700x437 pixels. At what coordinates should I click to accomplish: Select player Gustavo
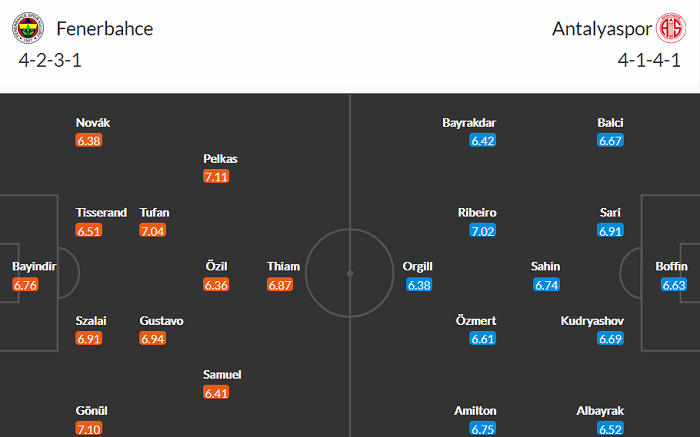(161, 321)
